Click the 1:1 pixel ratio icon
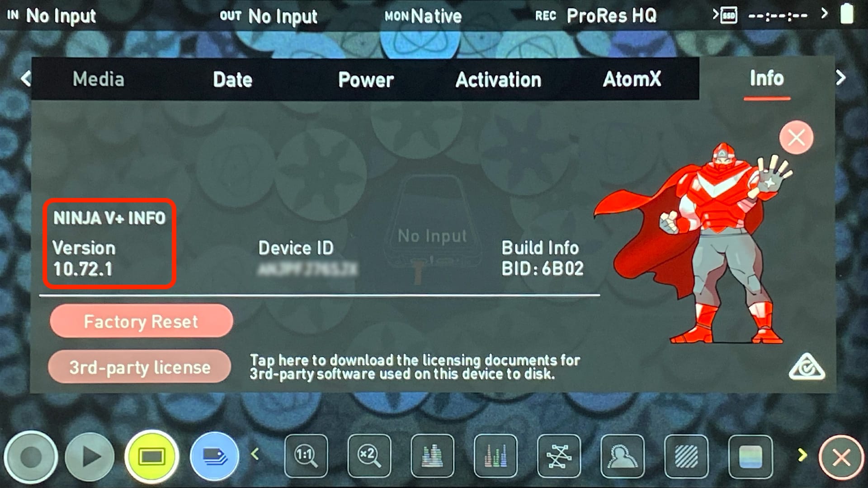 [307, 455]
